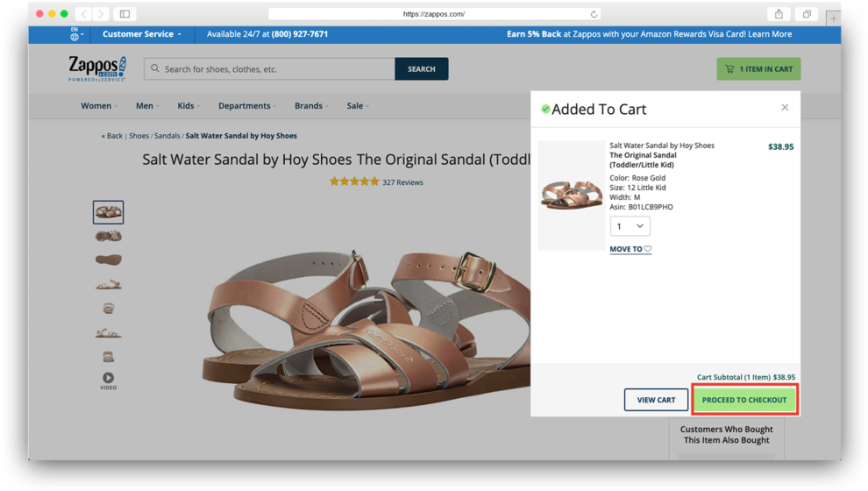The width and height of the screenshot is (868, 491).
Task: Proceed to checkout
Action: click(x=744, y=400)
